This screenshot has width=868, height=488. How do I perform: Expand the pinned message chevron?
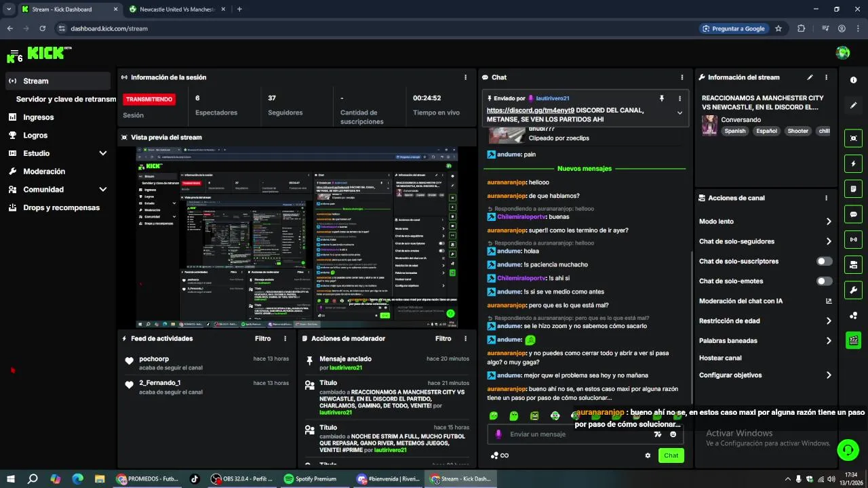pyautogui.click(x=679, y=113)
